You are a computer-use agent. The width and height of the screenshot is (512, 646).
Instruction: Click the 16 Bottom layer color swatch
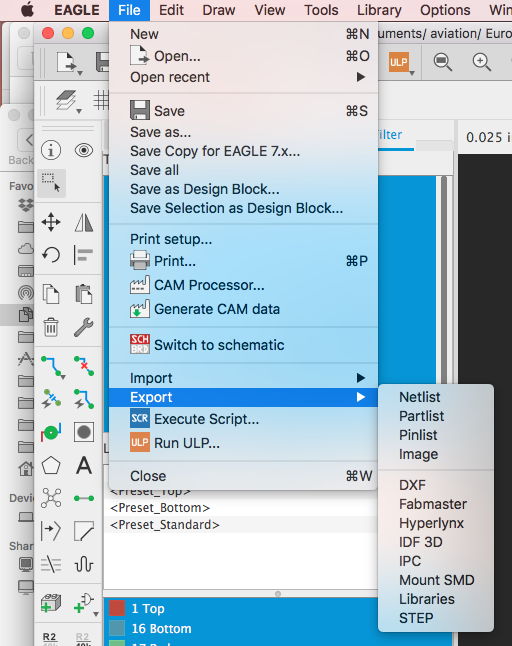click(x=117, y=628)
